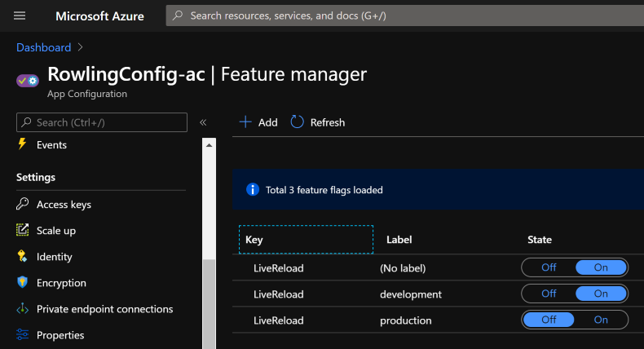The image size is (644, 349).
Task: Click the App Configuration resource icon
Action: click(x=28, y=81)
